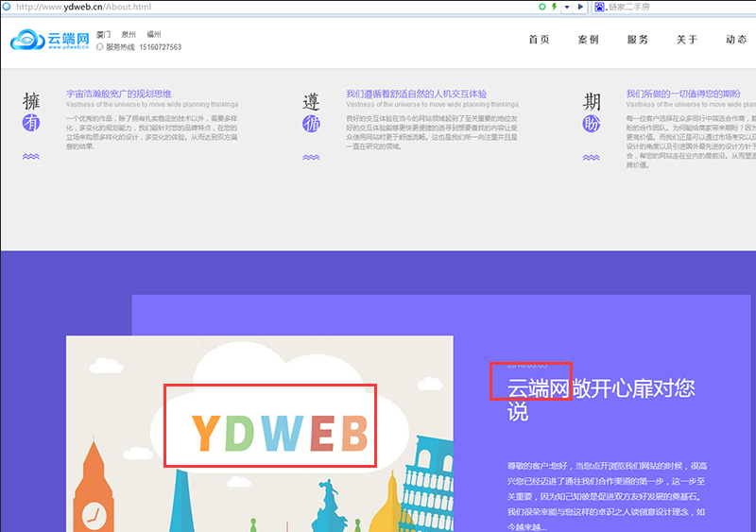The image size is (756, 532).
Task: Click the 云端网 cloud logo
Action: 50,40
